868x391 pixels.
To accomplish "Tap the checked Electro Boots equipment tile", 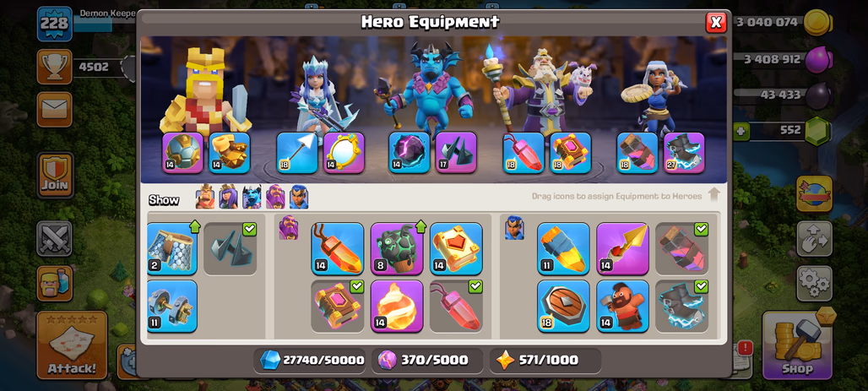I will click(682, 307).
